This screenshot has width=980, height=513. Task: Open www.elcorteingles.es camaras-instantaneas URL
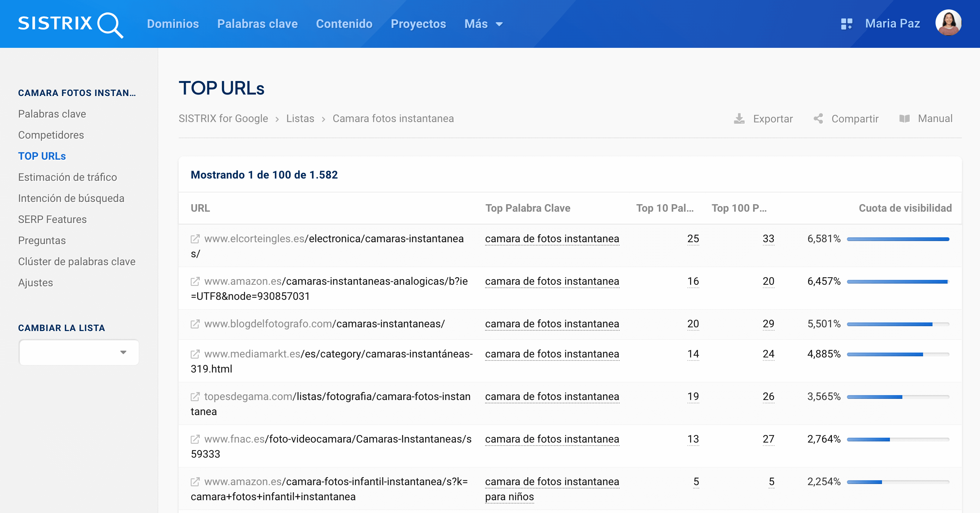pyautogui.click(x=328, y=246)
